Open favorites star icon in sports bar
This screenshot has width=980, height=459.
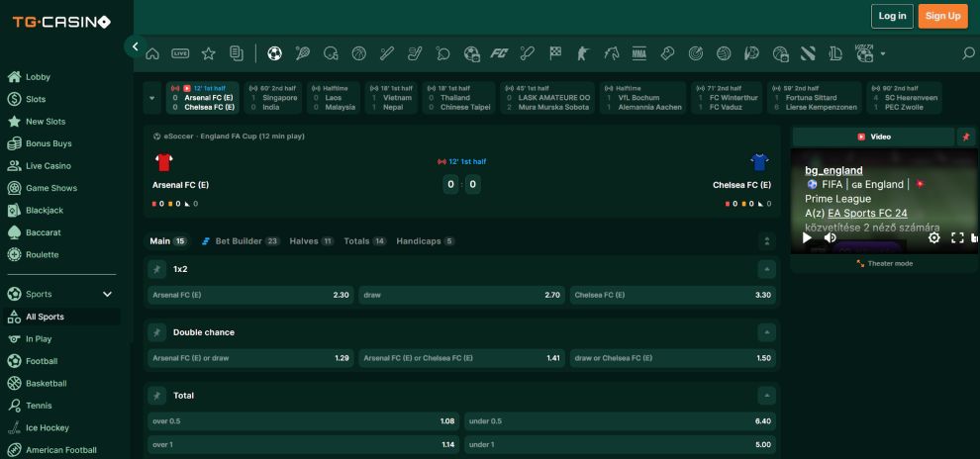[x=208, y=53]
